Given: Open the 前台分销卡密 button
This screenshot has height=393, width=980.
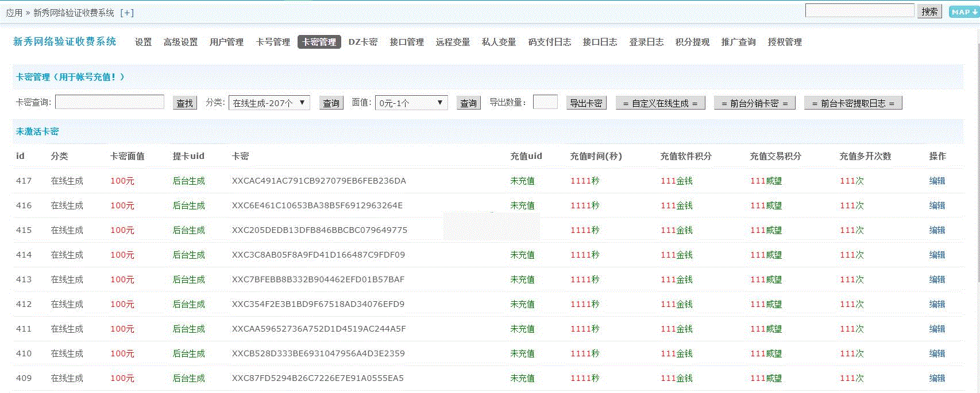Looking at the screenshot, I should pyautogui.click(x=754, y=103).
